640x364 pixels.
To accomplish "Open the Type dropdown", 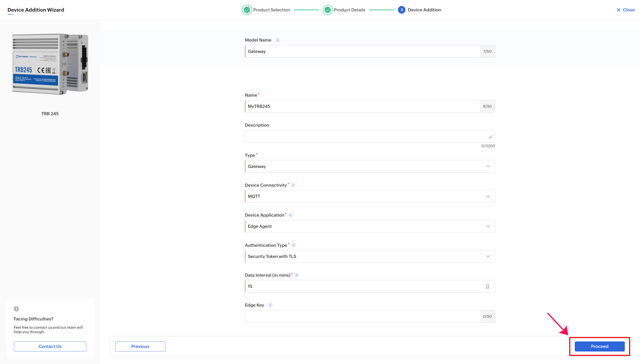I will click(370, 167).
